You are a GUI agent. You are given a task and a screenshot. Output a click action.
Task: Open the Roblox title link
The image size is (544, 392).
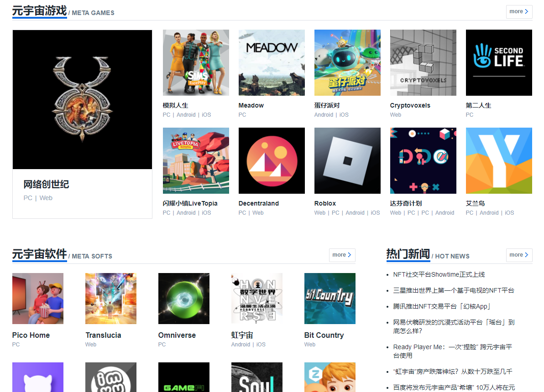[x=325, y=203]
